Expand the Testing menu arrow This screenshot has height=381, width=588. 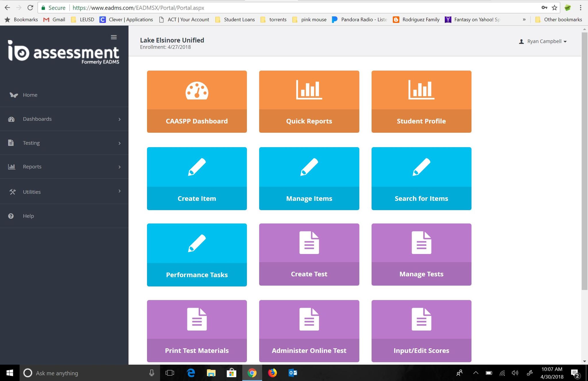(119, 143)
